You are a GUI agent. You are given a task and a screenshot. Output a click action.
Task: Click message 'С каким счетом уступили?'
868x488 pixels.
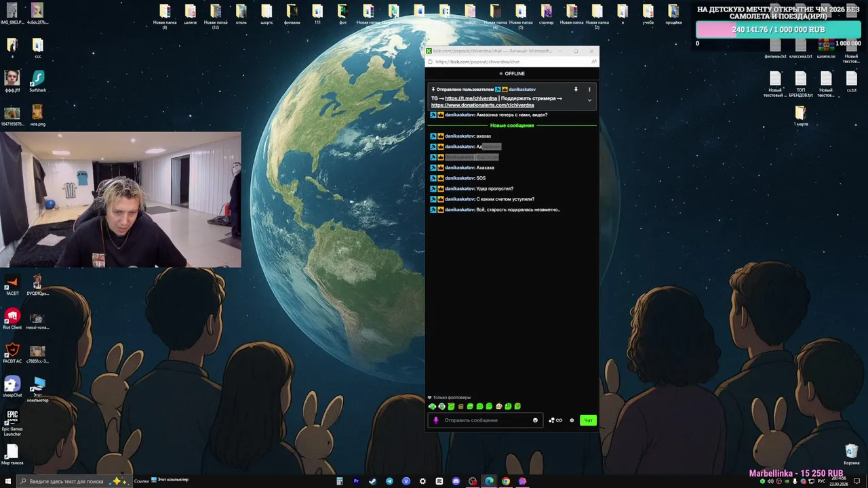tap(505, 199)
